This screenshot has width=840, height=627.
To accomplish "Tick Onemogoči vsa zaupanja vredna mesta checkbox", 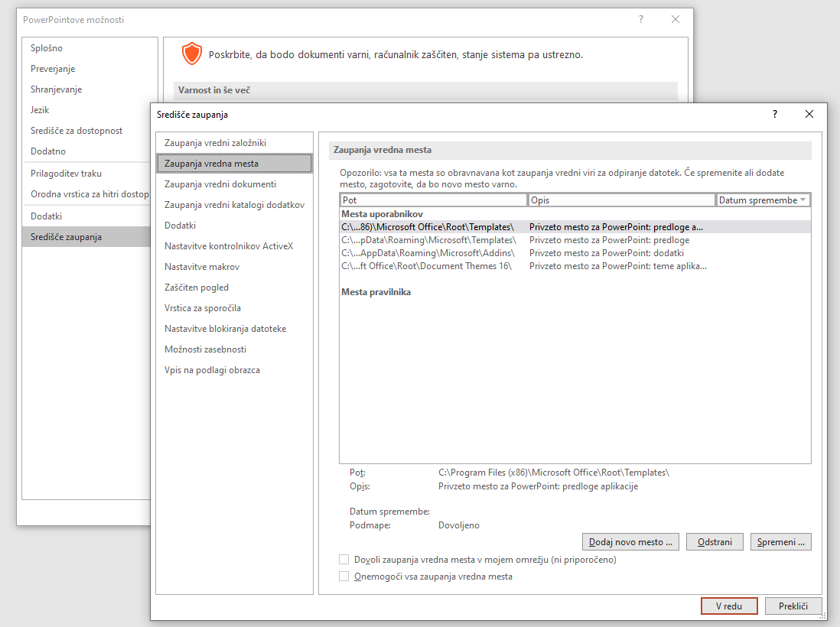I will coord(344,576).
